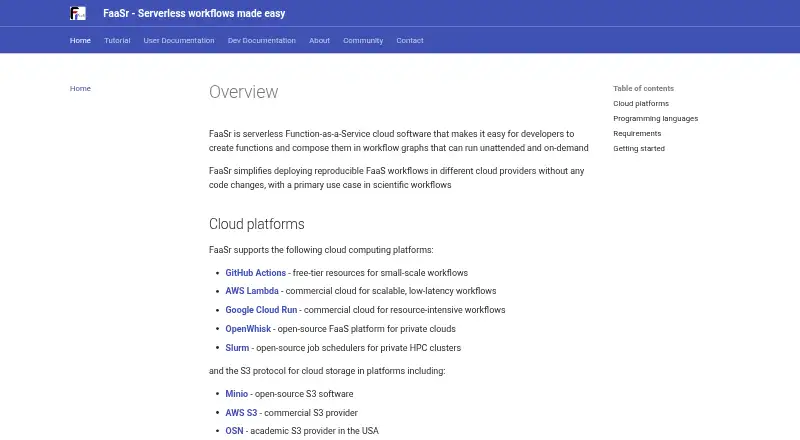Click the 'Table of contents' label
This screenshot has width=800, height=440.
[643, 88]
